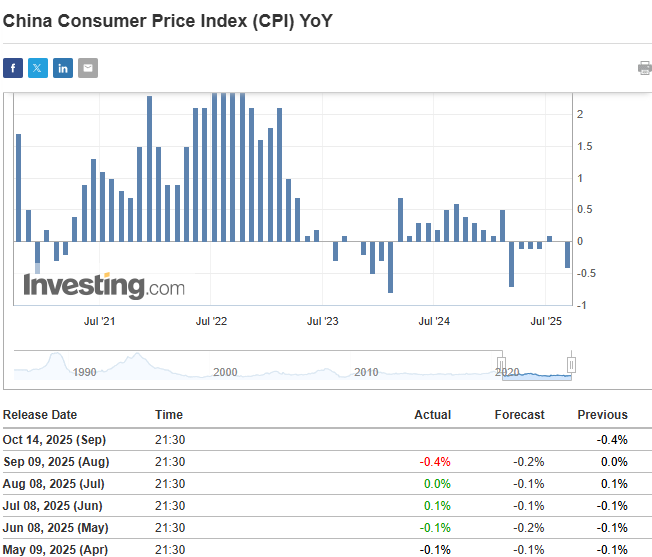The image size is (652, 557).
Task: Click the Previous column header
Action: [x=602, y=415]
